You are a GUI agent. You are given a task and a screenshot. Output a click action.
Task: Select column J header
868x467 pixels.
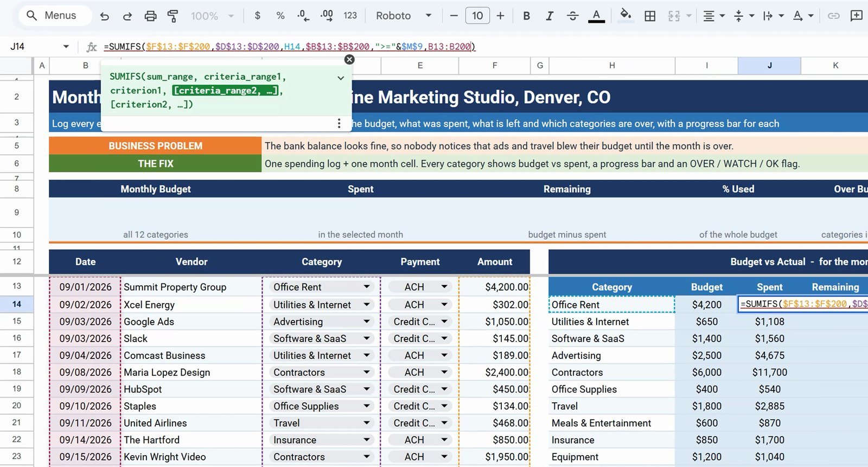769,65
